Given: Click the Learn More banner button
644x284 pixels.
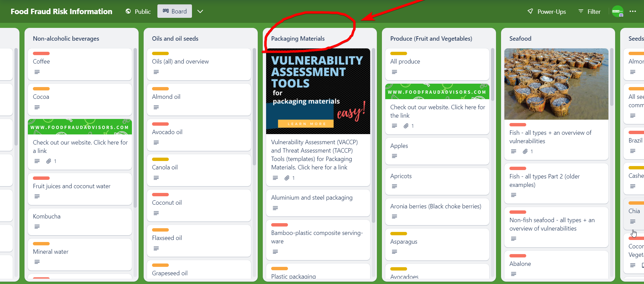Looking at the screenshot, I should tap(306, 124).
